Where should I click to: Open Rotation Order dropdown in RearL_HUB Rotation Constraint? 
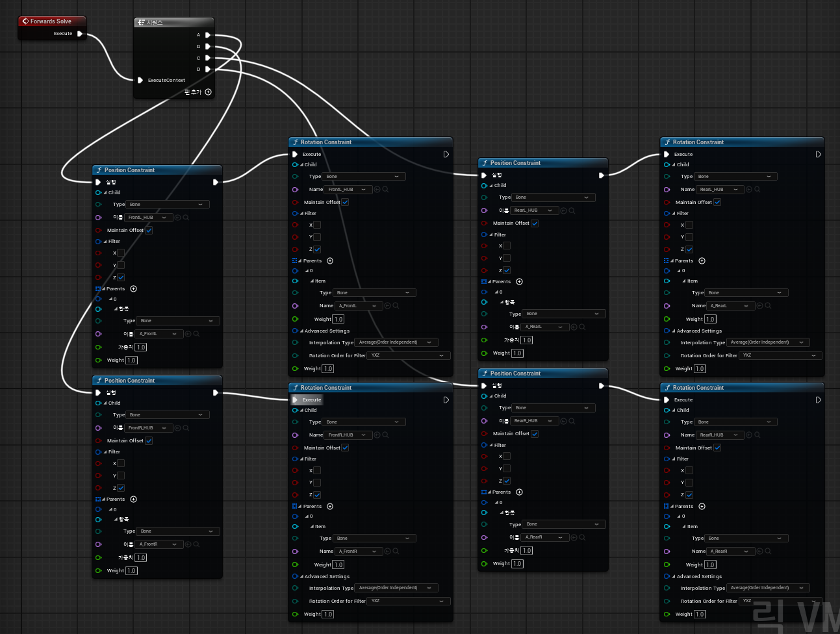click(781, 355)
